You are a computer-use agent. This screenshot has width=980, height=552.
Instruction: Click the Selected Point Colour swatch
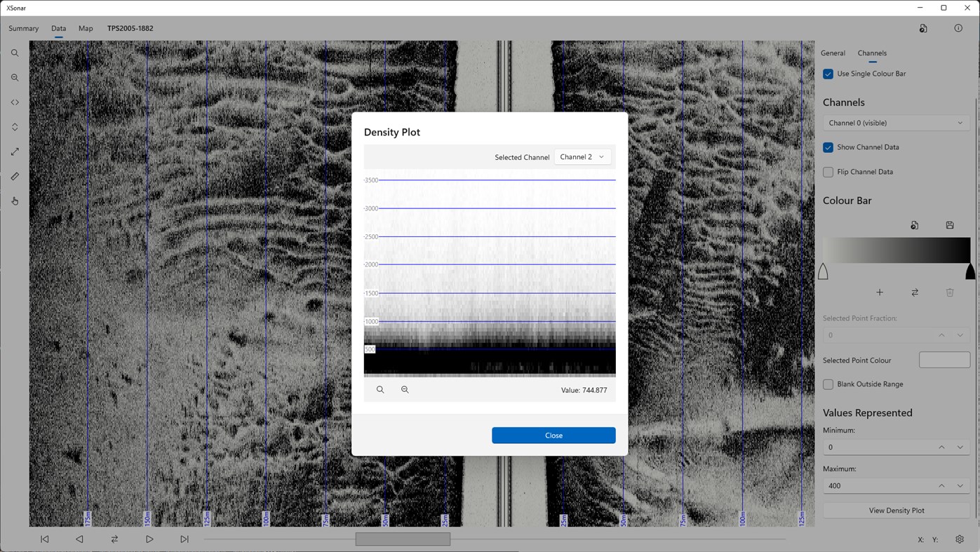[x=944, y=361]
